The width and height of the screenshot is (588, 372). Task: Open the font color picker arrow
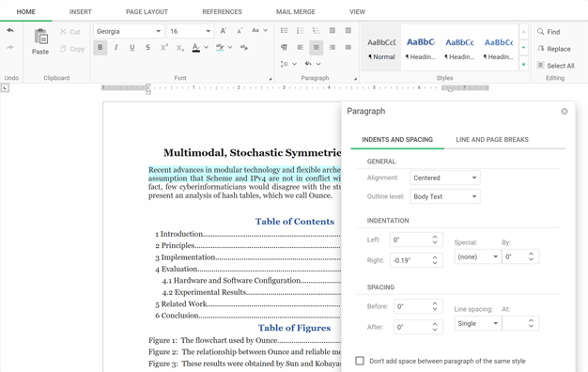(x=207, y=48)
